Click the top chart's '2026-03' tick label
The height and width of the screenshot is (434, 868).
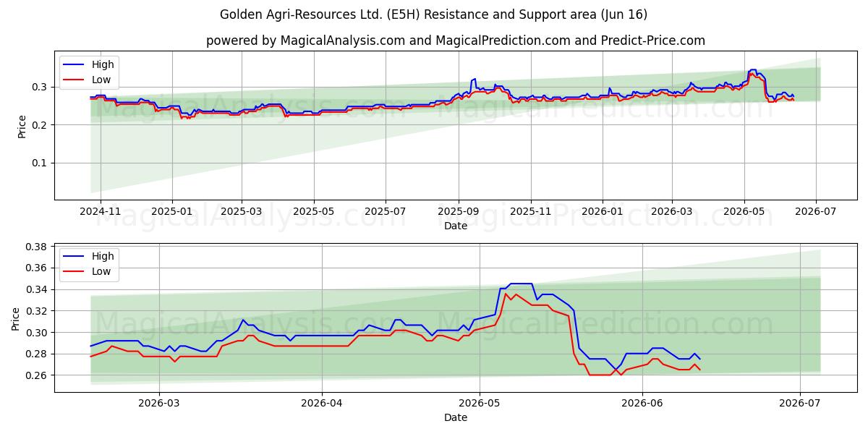point(672,211)
